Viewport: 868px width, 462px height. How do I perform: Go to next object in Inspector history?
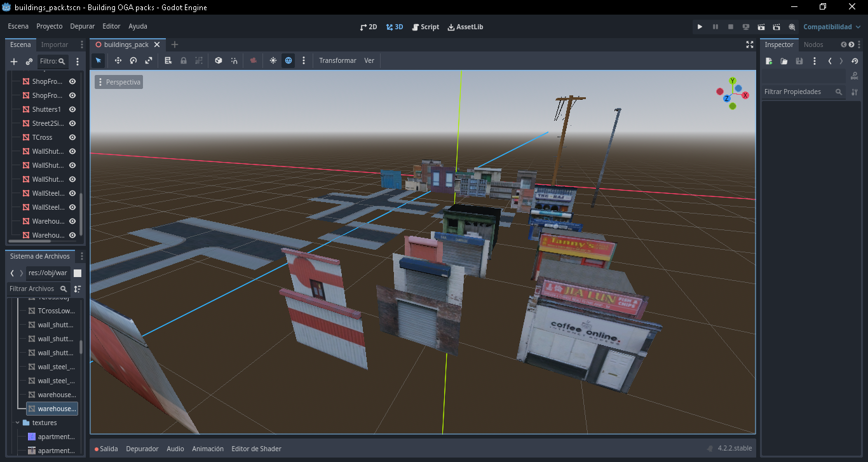point(841,61)
